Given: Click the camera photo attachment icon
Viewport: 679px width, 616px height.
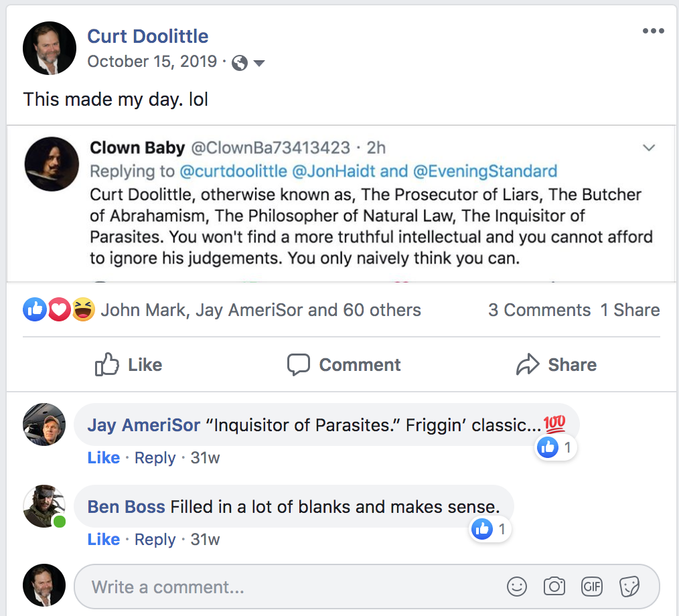Looking at the screenshot, I should 554,587.
